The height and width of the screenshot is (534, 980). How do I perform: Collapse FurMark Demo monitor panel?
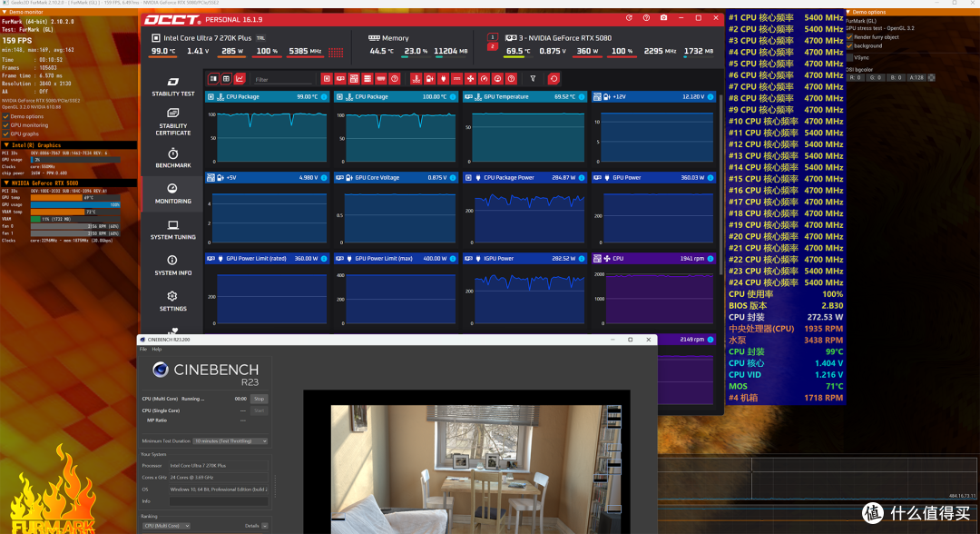[x=5, y=12]
